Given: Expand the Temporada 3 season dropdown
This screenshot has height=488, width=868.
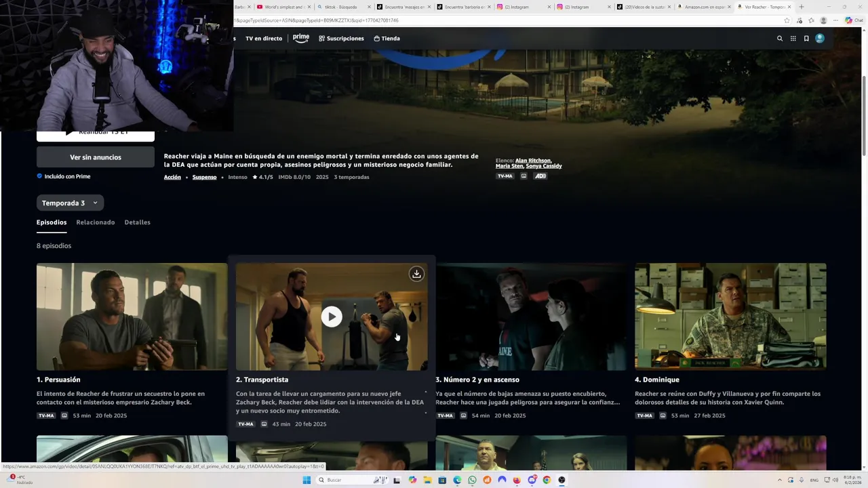Looking at the screenshot, I should (71, 203).
